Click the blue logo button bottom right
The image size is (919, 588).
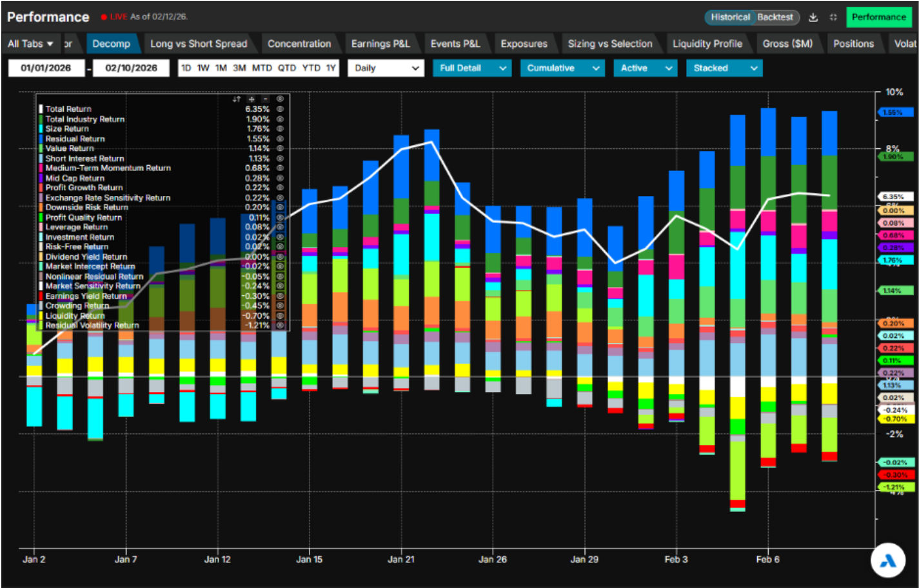(888, 561)
